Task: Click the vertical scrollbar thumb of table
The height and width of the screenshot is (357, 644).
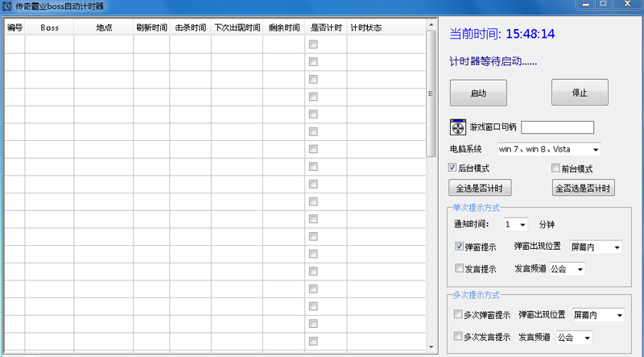Action: pyautogui.click(x=431, y=93)
